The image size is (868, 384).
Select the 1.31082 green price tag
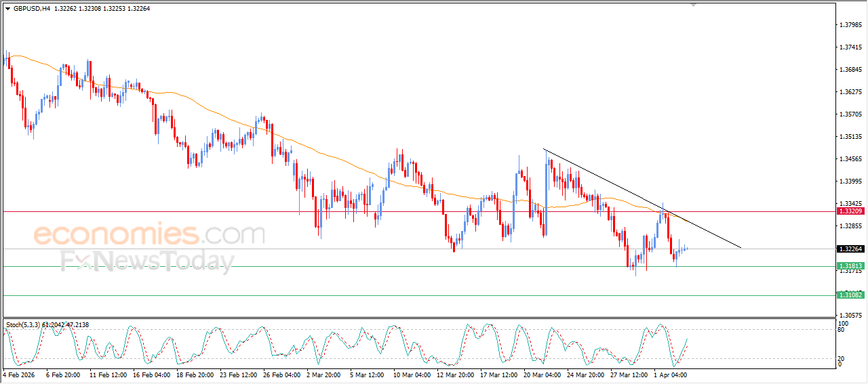(x=850, y=295)
